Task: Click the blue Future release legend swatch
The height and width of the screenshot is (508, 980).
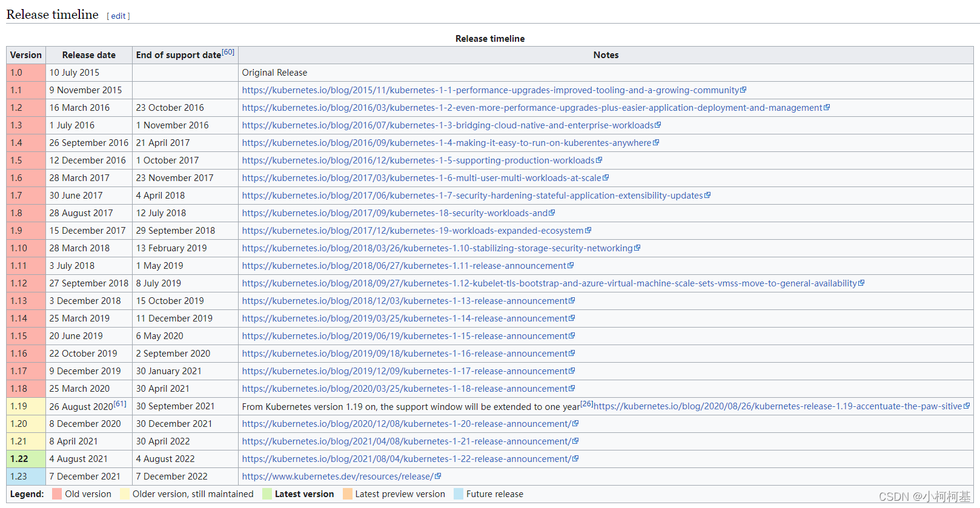Action: [x=459, y=494]
